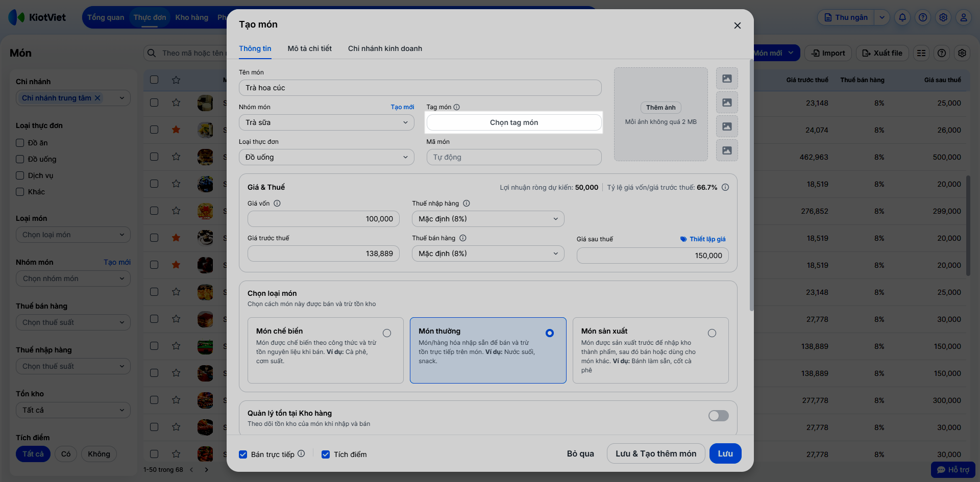980x482 pixels.
Task: Open the Tổng quan menu
Action: (106, 17)
